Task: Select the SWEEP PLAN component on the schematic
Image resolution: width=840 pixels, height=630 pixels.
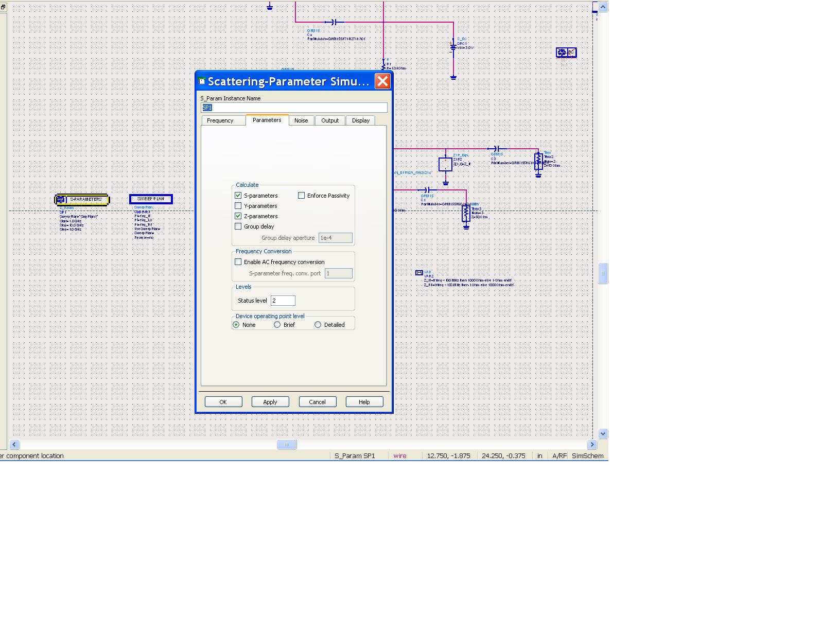Action: [x=151, y=199]
